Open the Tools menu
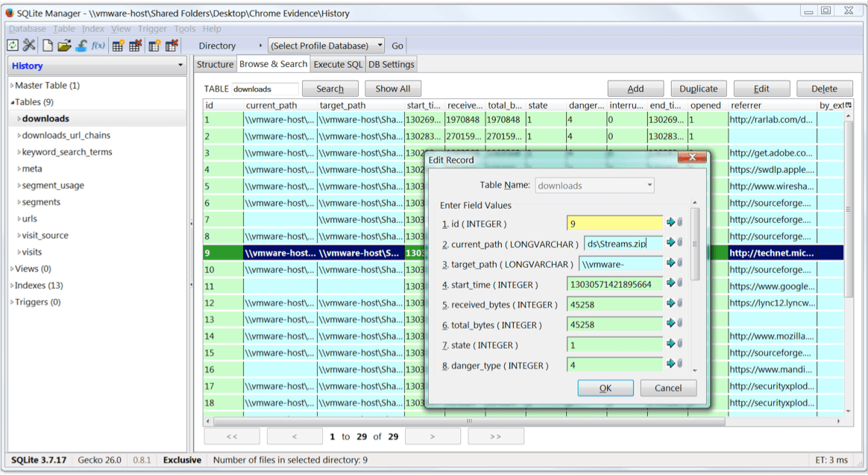This screenshot has width=868, height=475. pos(184,28)
